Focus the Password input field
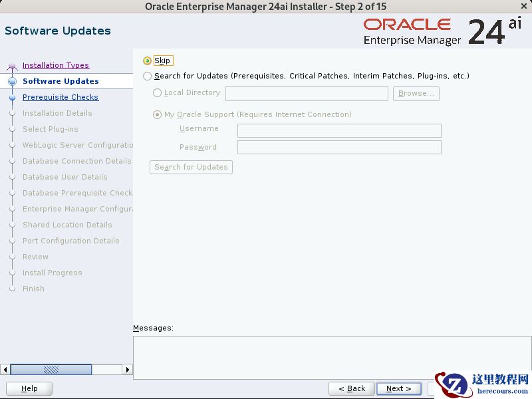Viewport: 532px width, 399px height. [x=339, y=147]
